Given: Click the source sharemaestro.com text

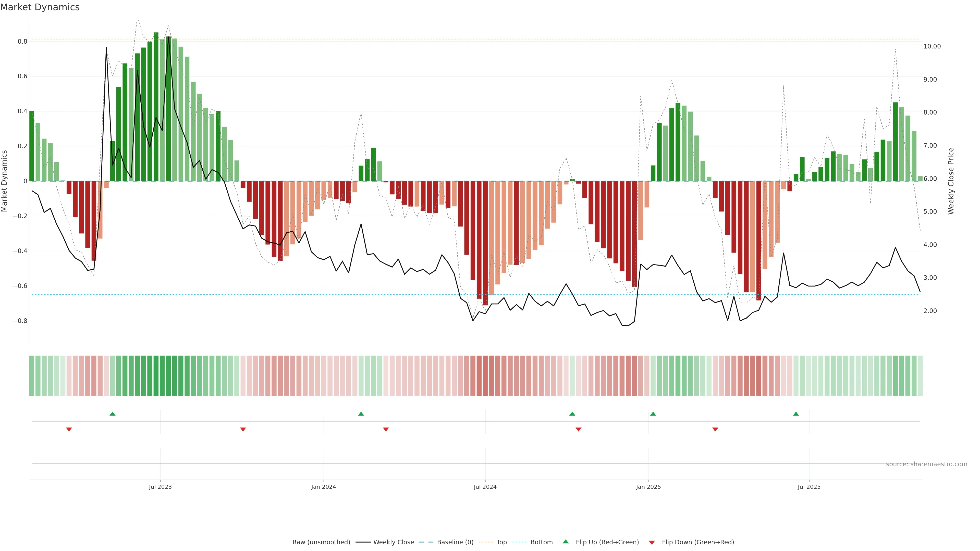Looking at the screenshot, I should tap(926, 464).
